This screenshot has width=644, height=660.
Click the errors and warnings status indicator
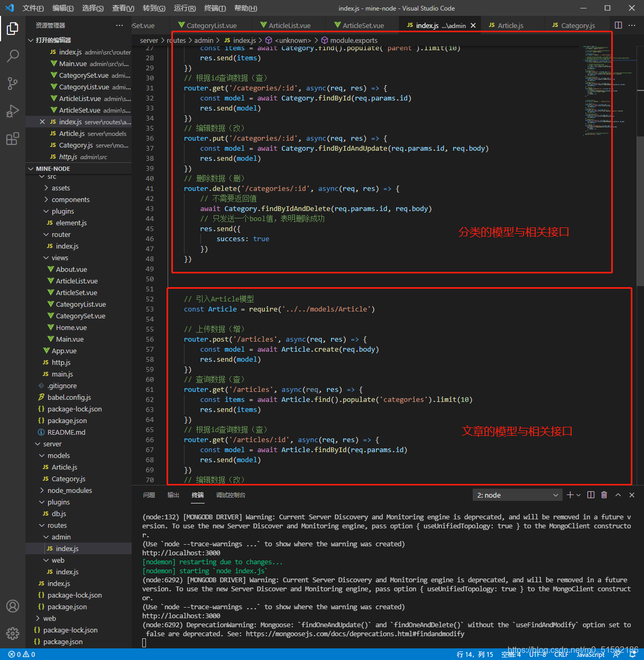tap(22, 654)
